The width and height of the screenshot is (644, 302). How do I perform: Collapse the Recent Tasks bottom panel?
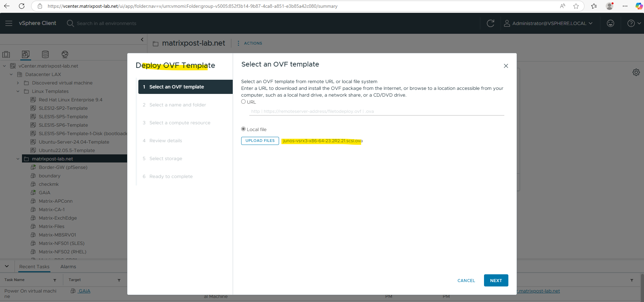(x=7, y=266)
